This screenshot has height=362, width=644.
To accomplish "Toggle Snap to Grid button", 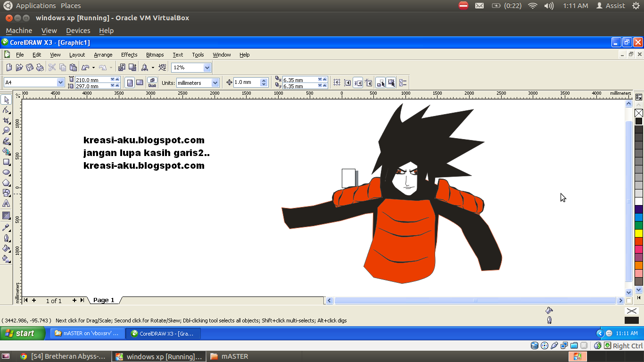I will pyautogui.click(x=337, y=82).
